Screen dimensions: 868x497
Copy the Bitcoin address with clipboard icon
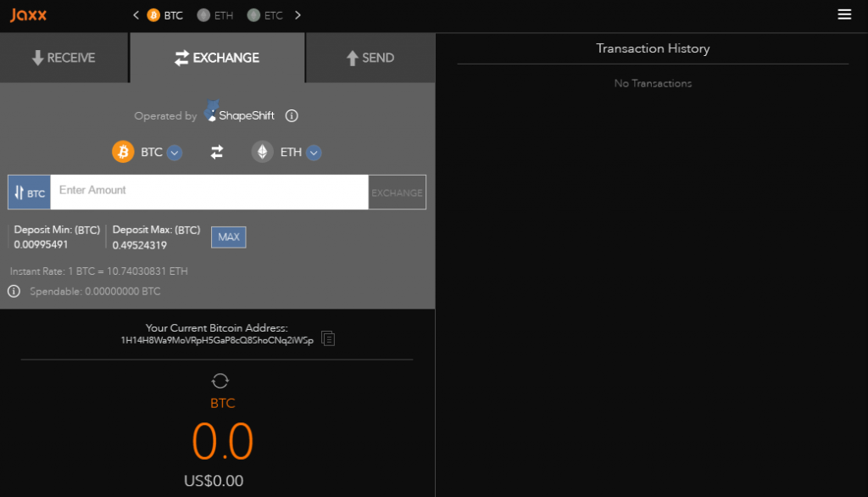click(x=328, y=338)
